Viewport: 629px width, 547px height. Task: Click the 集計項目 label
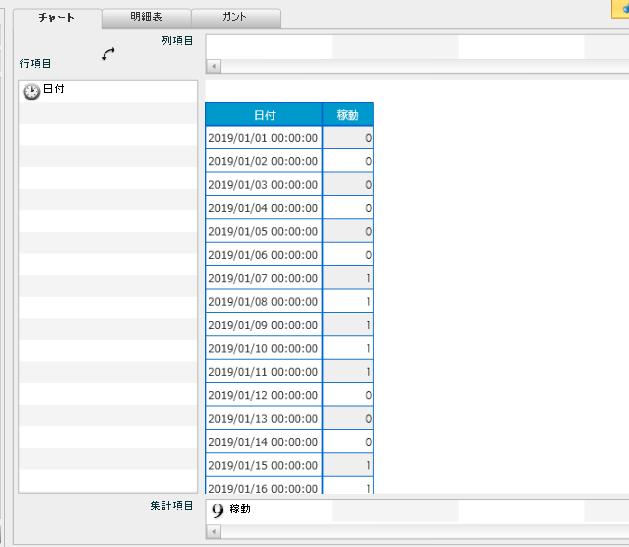click(x=172, y=506)
